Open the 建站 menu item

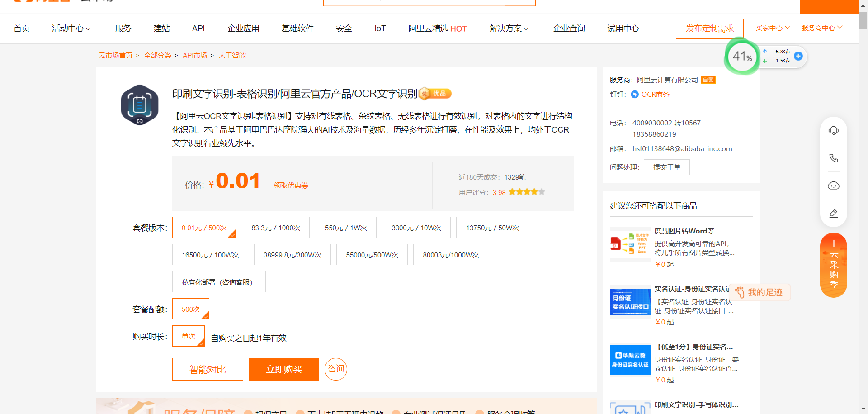coord(162,29)
